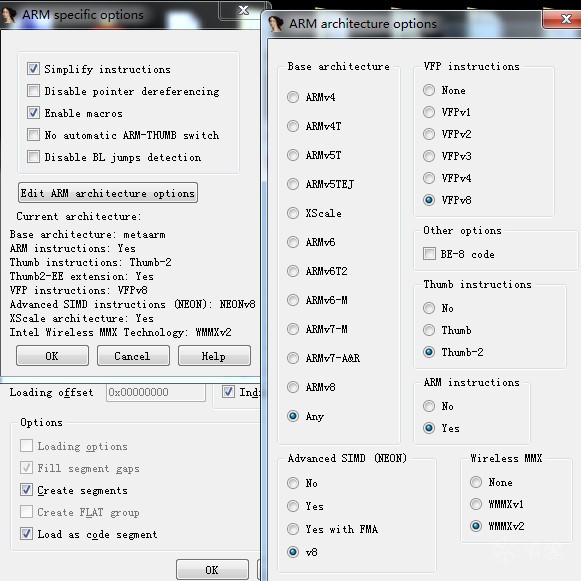Screen dimensions: 581x581
Task: Set Thumb instructions to Thumb-2
Action: click(x=429, y=352)
